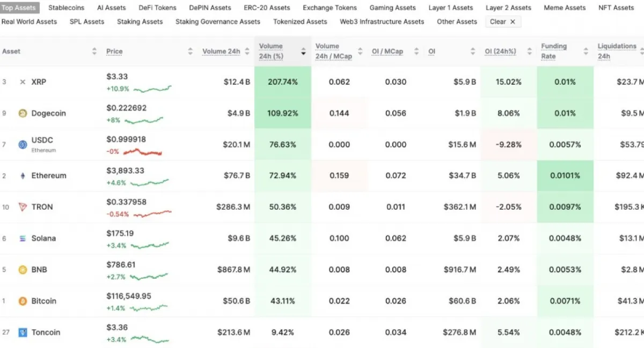Click Dogecoin 109.92% volume change cell
644x348 pixels.
(x=283, y=113)
